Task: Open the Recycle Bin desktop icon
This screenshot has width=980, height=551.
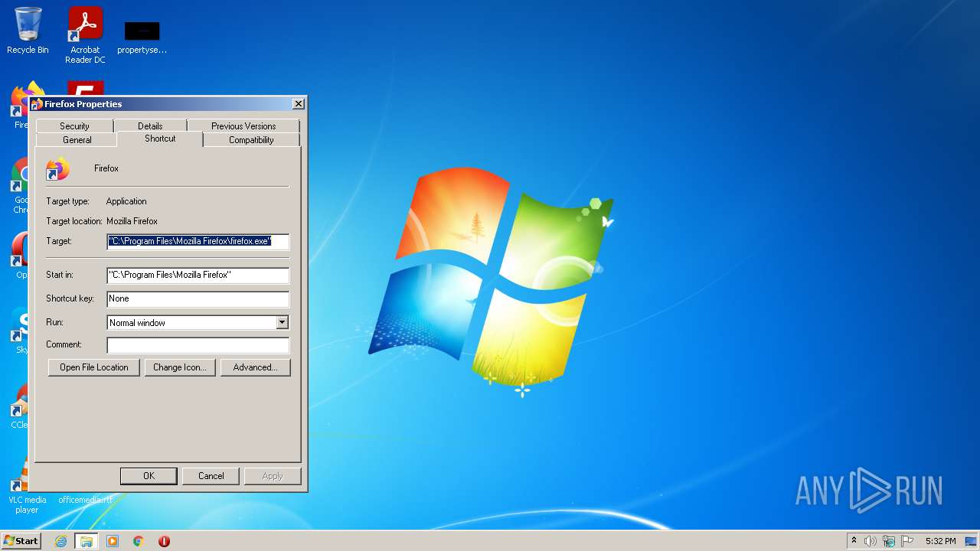Action: pyautogui.click(x=28, y=31)
